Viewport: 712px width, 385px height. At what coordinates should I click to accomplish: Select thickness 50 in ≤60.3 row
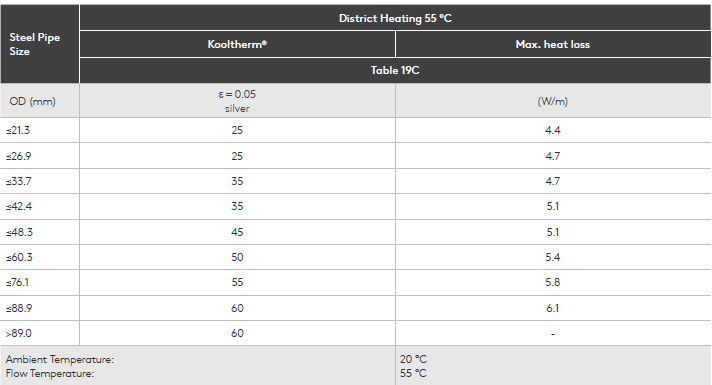tap(237, 257)
